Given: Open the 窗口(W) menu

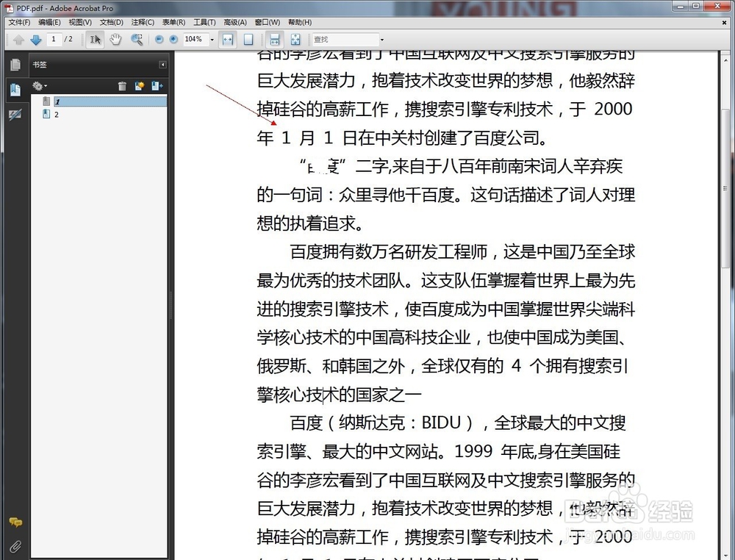Looking at the screenshot, I should pyautogui.click(x=268, y=22).
